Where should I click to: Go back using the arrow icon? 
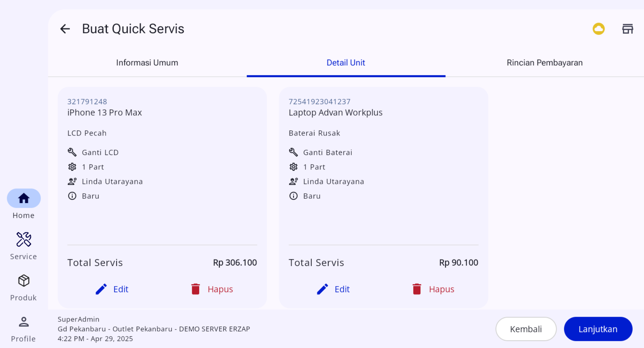65,29
